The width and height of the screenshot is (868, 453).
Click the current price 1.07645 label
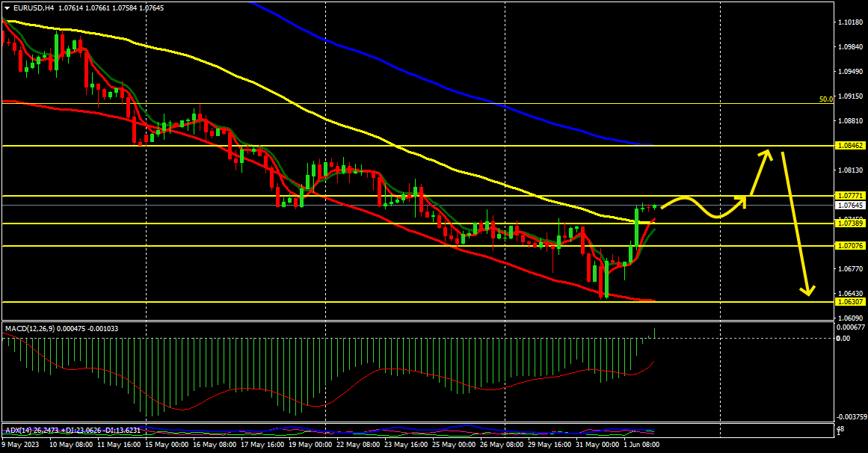pos(851,206)
